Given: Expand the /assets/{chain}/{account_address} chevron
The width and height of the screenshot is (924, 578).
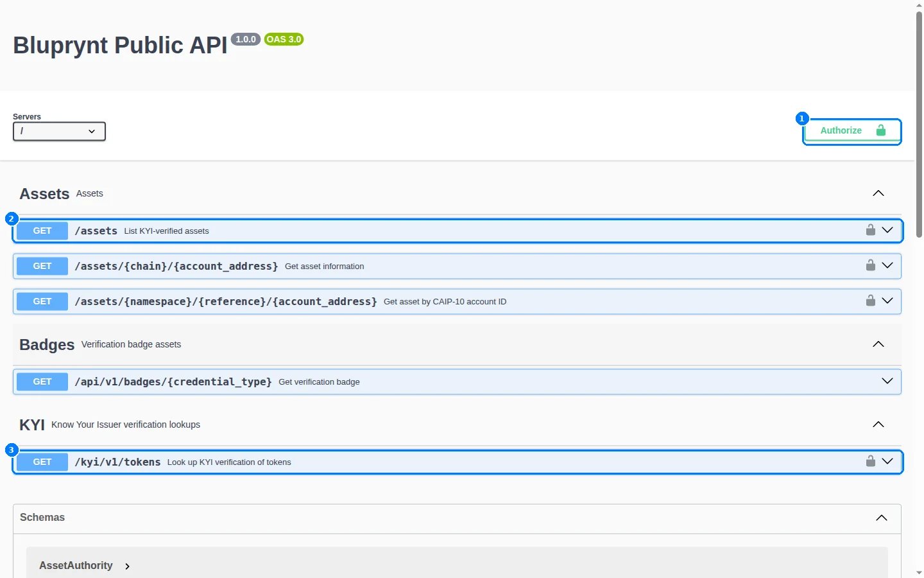Looking at the screenshot, I should (x=887, y=265).
